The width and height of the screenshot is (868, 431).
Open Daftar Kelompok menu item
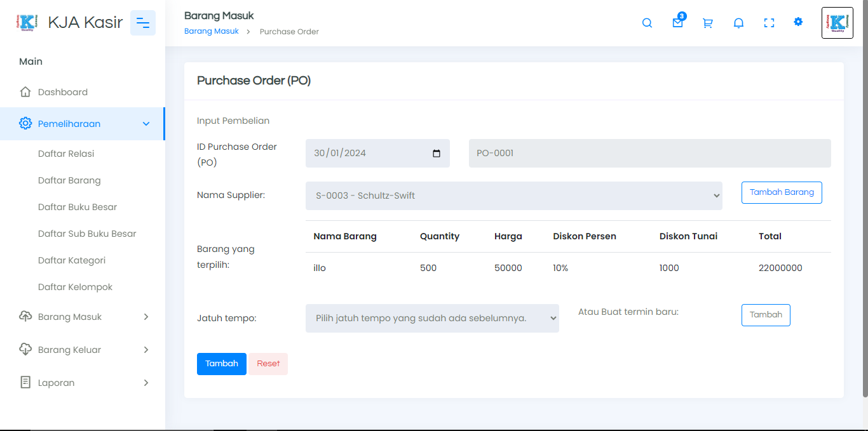[75, 287]
